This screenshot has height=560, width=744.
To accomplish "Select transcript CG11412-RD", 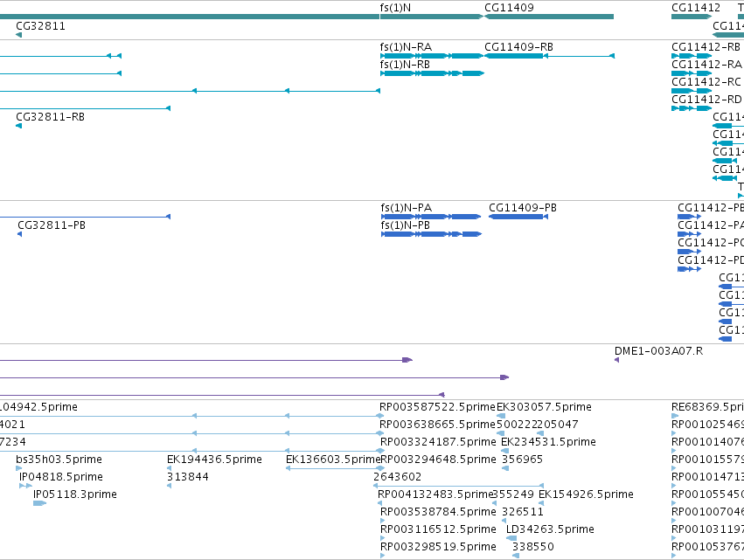I will (706, 100).
